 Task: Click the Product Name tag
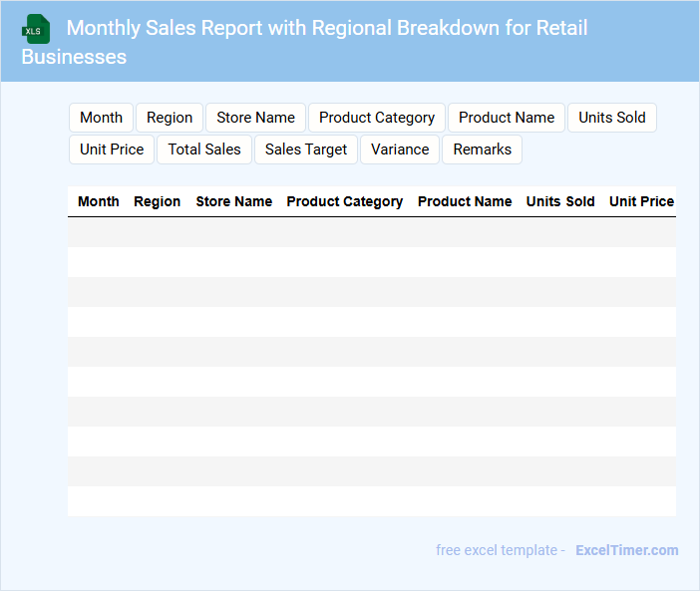point(507,118)
